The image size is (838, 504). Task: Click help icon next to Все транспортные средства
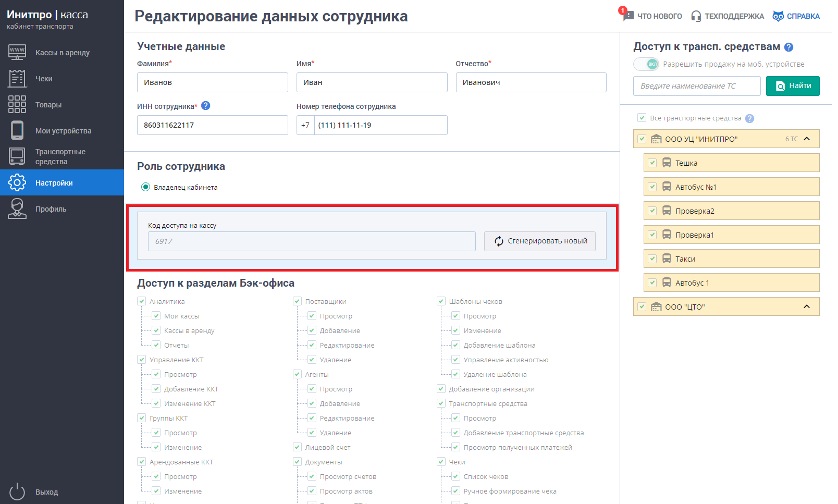[749, 118]
